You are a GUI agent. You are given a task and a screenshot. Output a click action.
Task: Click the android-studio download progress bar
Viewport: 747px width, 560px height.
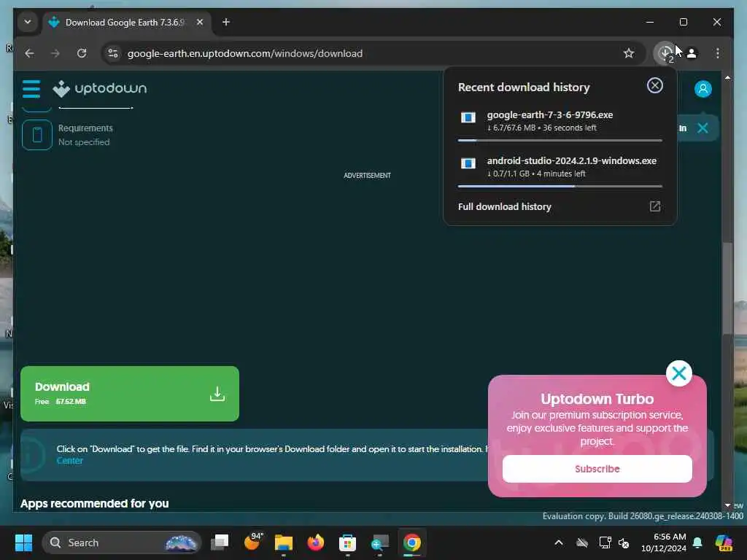(x=560, y=186)
